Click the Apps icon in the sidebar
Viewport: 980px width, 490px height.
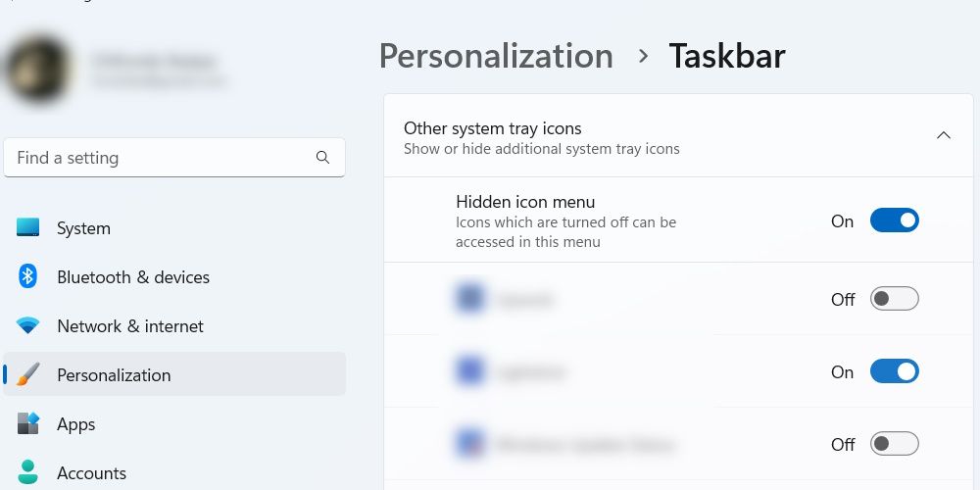[x=27, y=424]
